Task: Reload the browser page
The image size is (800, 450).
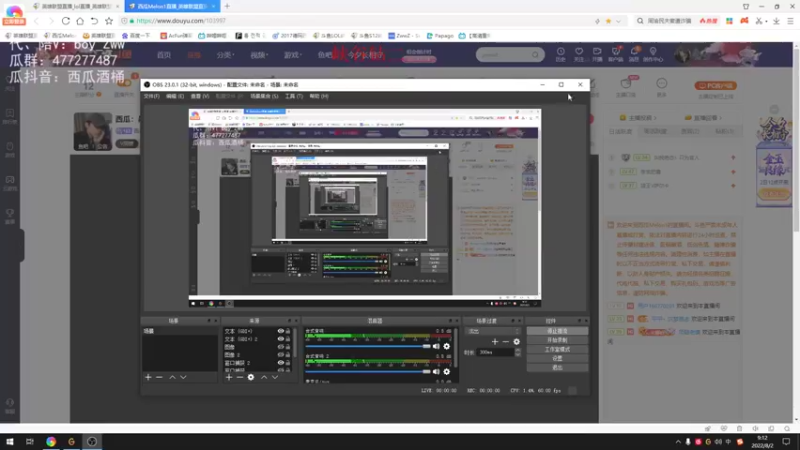Action: 66,21
